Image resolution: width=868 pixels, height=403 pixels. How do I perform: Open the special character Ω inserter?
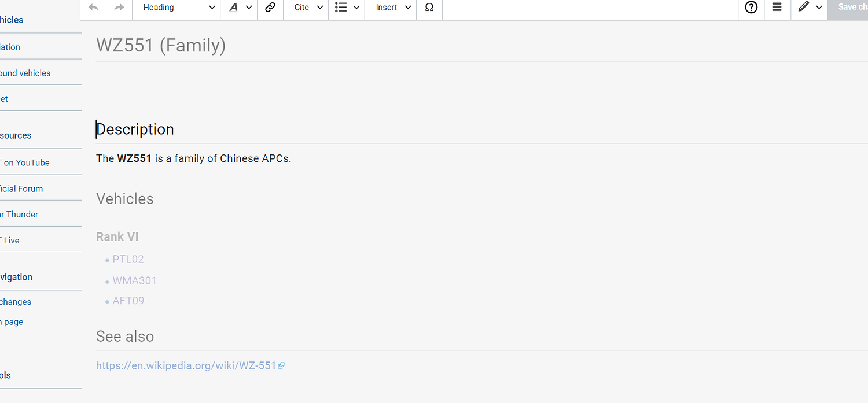tap(429, 7)
